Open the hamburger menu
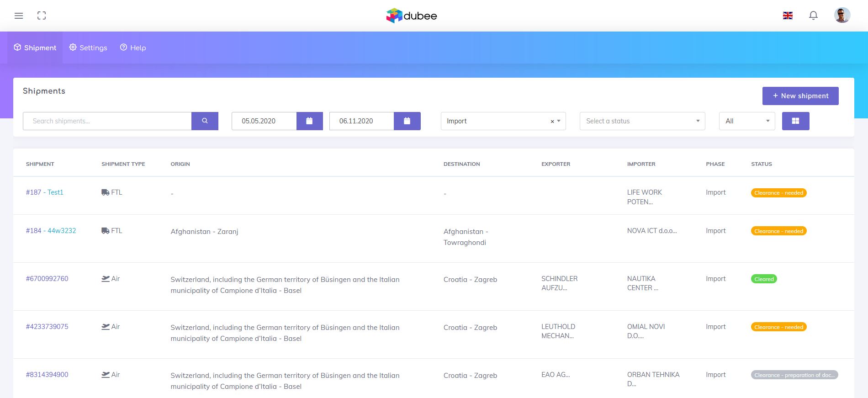This screenshot has width=868, height=398. 19,16
